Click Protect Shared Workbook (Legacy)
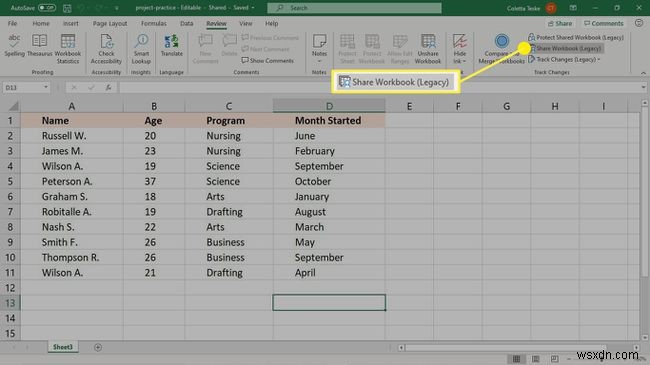The height and width of the screenshot is (365, 650). (x=576, y=37)
